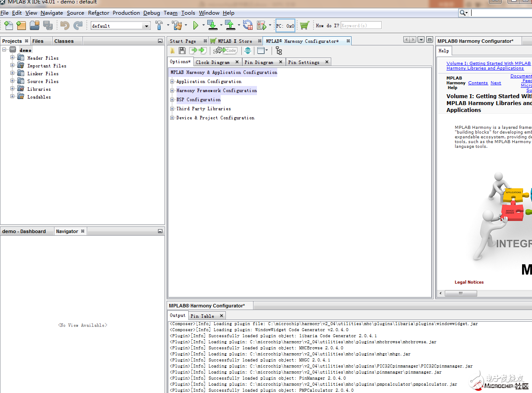The height and width of the screenshot is (393, 532).
Task: Click the Build Project hammer icon
Action: (159, 26)
